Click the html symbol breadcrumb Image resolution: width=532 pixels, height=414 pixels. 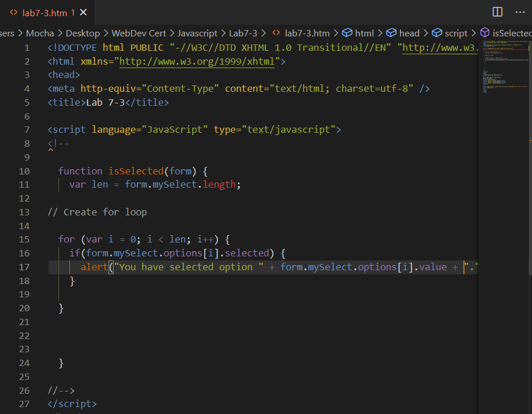(x=365, y=33)
